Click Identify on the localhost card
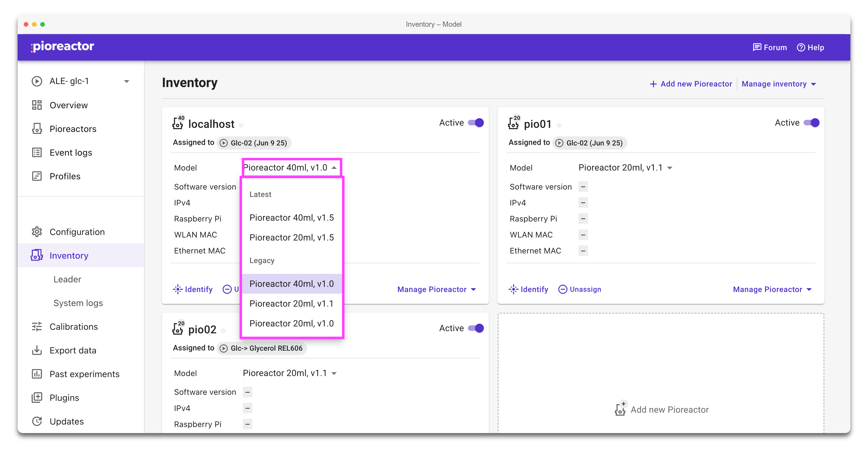 coord(193,289)
